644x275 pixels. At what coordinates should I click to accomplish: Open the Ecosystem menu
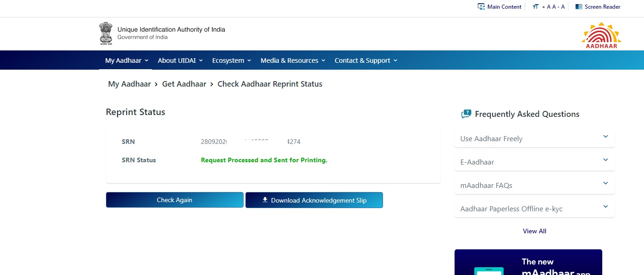point(232,60)
